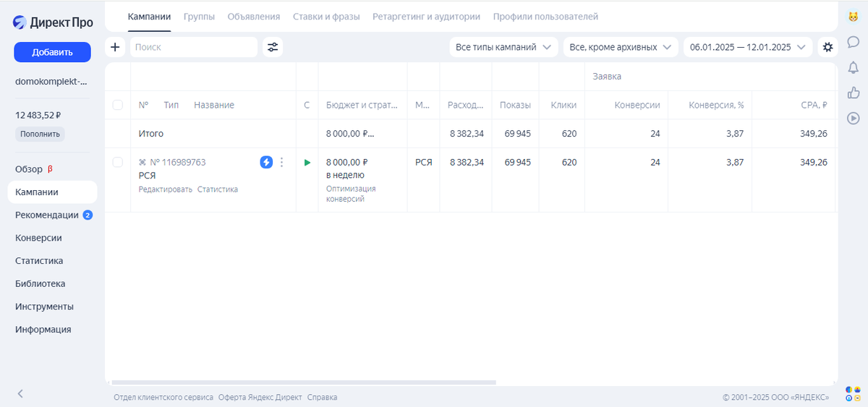Click the thumbs-up feedback icon
Image resolution: width=868 pixels, height=407 pixels.
(x=853, y=93)
